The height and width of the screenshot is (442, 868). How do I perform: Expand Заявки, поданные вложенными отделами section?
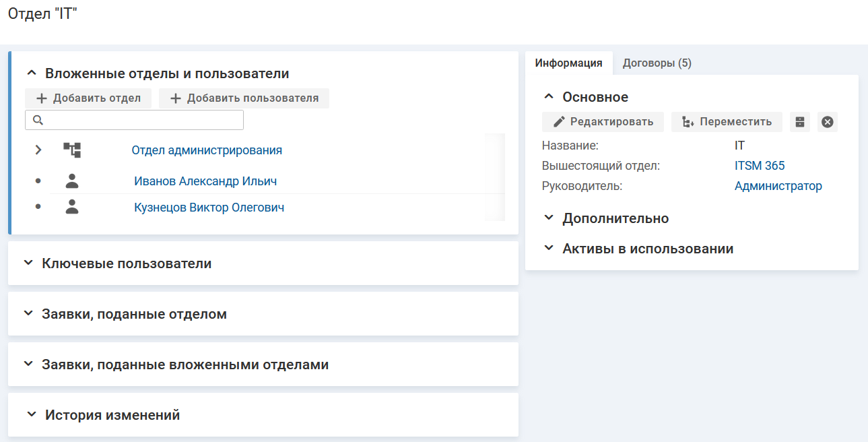tap(28, 365)
